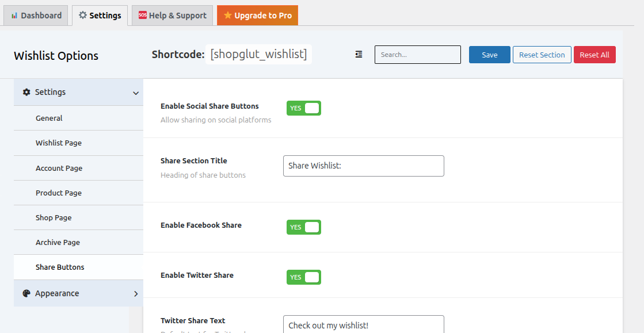
Task: Open the Dashboard tab
Action: click(36, 16)
